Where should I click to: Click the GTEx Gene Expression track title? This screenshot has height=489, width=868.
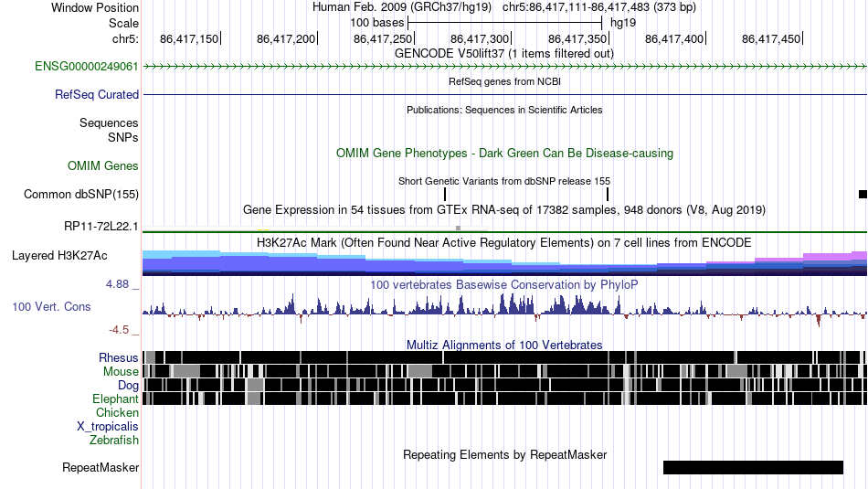click(504, 210)
